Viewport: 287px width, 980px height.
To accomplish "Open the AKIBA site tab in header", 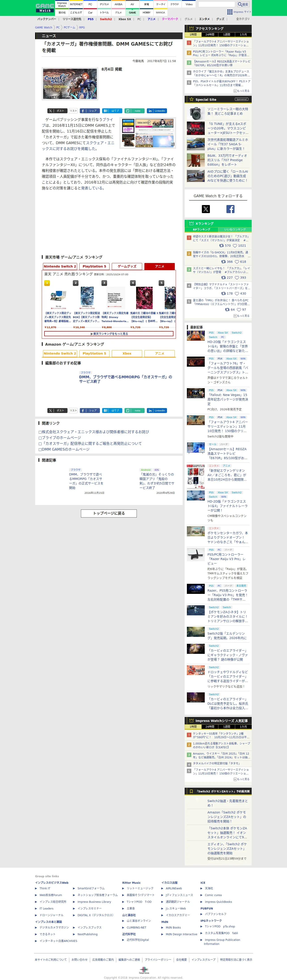I will coord(118,4).
